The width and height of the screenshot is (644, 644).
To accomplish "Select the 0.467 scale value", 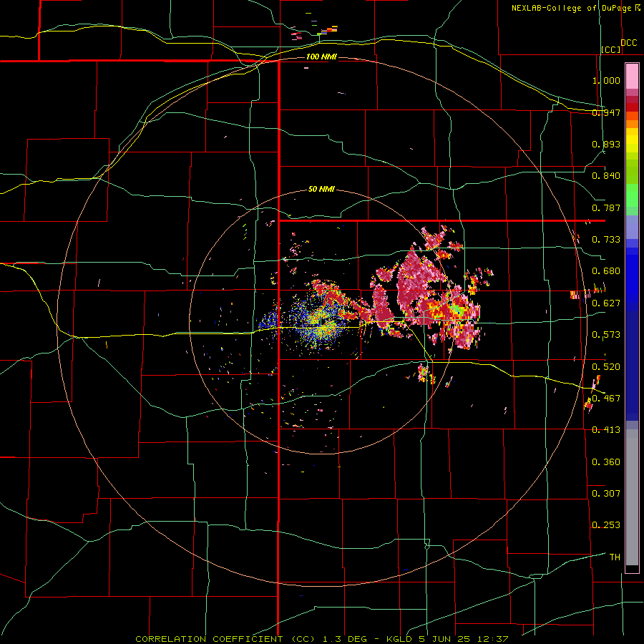I will (606, 399).
